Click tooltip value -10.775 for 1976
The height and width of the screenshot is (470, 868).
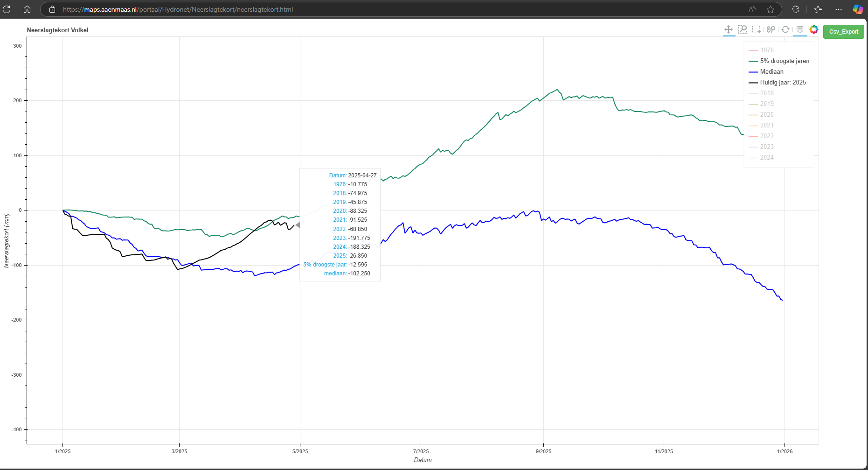[x=358, y=184]
